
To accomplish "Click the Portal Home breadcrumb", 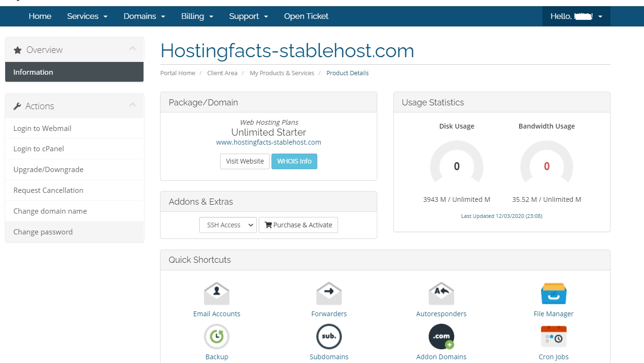I will 178,73.
